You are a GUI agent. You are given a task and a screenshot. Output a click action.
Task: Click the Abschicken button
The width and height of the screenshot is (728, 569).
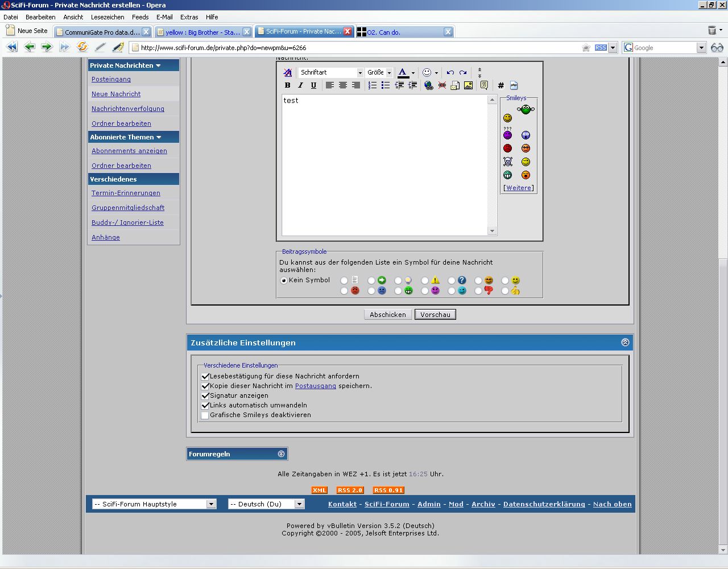(x=387, y=315)
